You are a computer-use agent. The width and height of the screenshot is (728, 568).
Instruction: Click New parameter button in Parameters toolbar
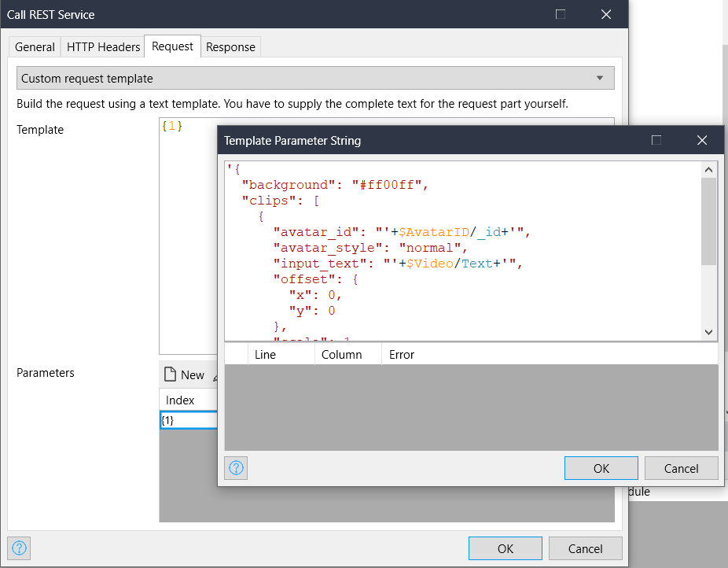184,375
